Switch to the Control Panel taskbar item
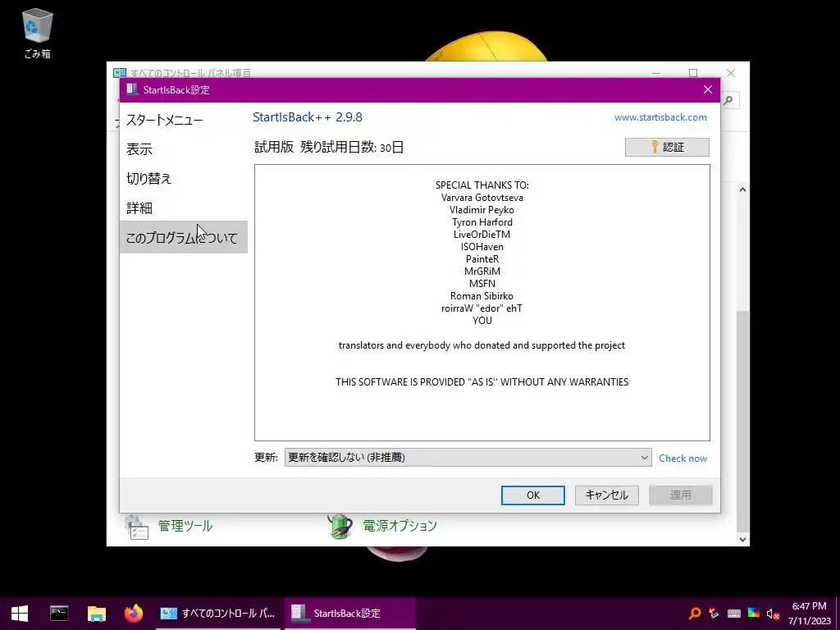840x630 pixels. 218,614
